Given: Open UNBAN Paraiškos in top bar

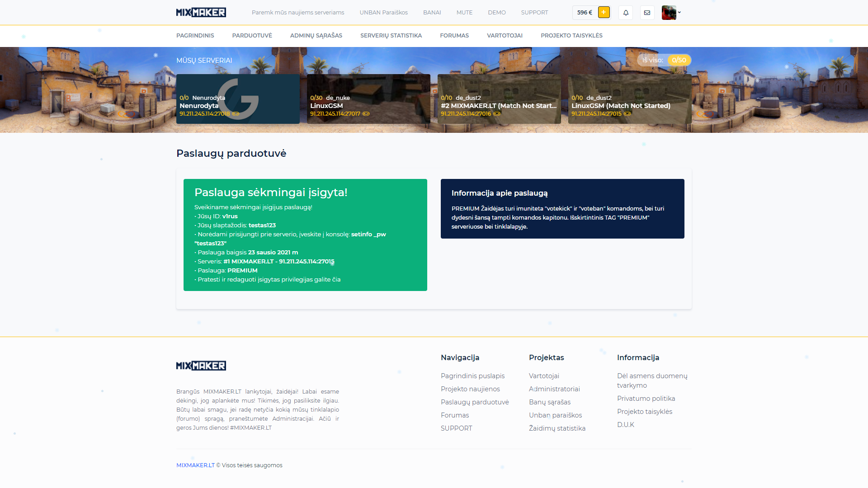Looking at the screenshot, I should pos(384,13).
